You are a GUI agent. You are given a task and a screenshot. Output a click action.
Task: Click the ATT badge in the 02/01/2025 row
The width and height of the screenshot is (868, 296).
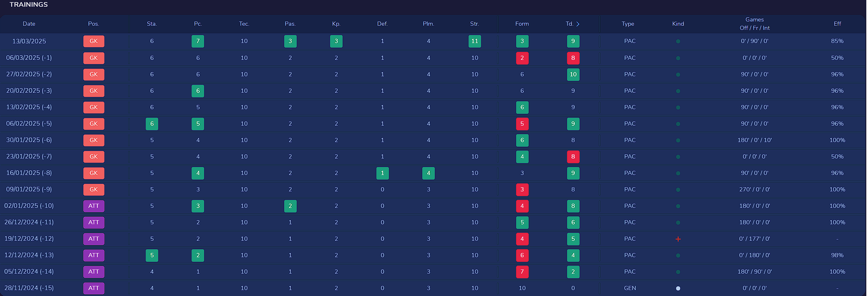tap(93, 206)
